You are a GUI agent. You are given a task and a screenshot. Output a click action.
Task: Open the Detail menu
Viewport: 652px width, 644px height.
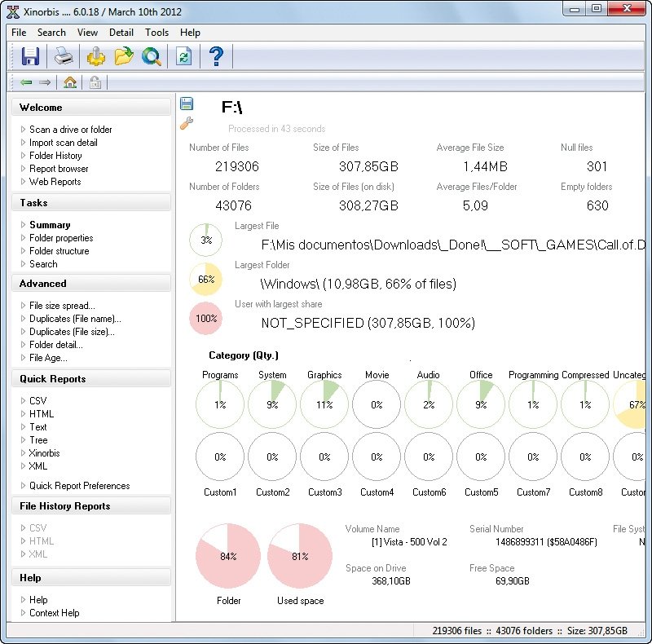pyautogui.click(x=121, y=33)
